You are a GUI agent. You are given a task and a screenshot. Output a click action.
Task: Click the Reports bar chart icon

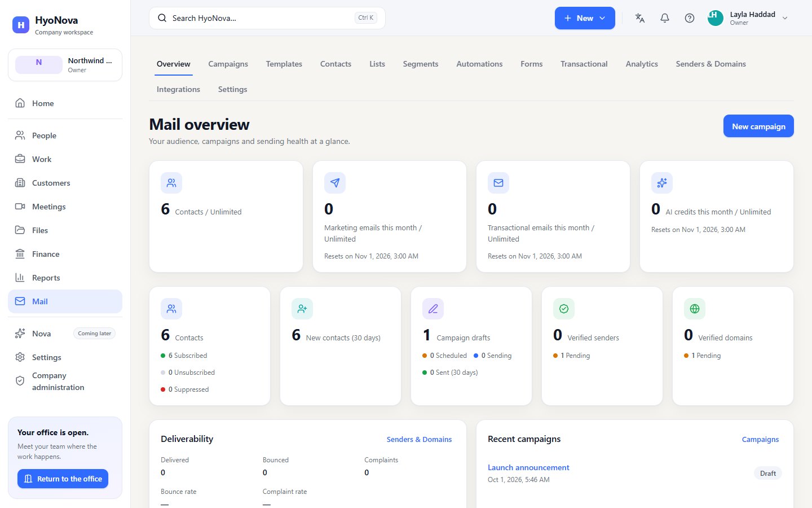click(x=20, y=278)
